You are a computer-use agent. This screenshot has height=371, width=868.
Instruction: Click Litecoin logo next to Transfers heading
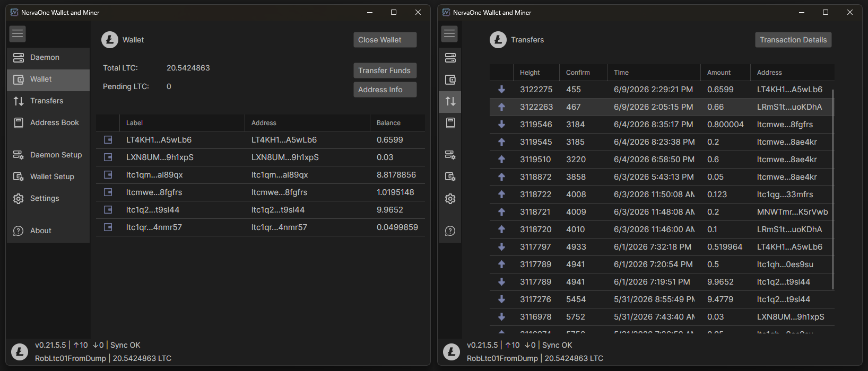click(x=498, y=40)
